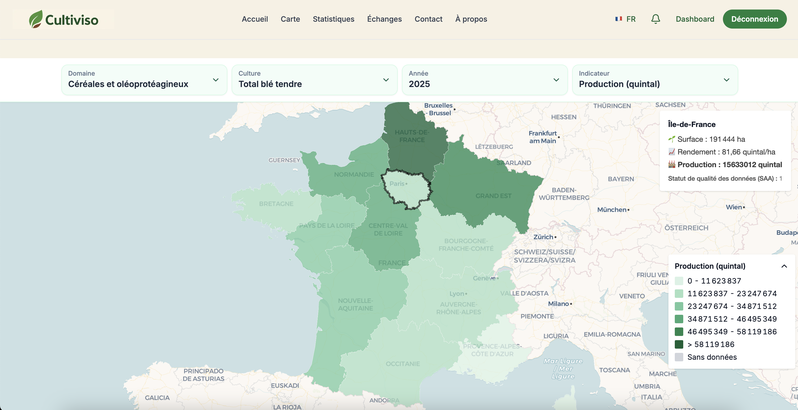This screenshot has width=798, height=410.
Task: Click the > 58 119 186 legend swatch
Action: (679, 344)
